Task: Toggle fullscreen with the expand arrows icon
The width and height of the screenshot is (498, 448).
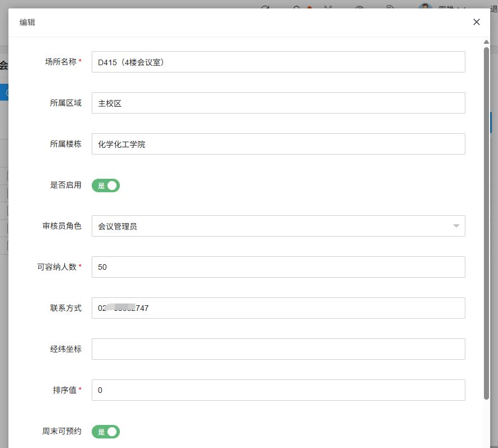Action: tap(329, 7)
